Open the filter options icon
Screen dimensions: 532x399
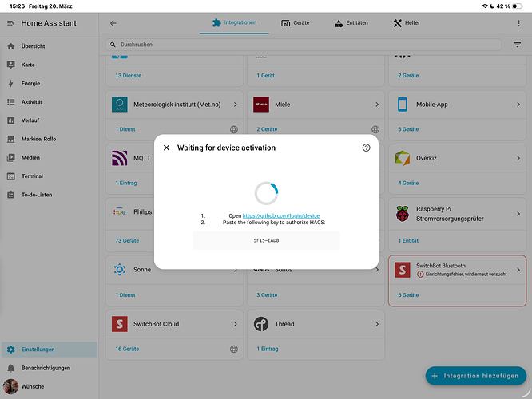coord(517,45)
